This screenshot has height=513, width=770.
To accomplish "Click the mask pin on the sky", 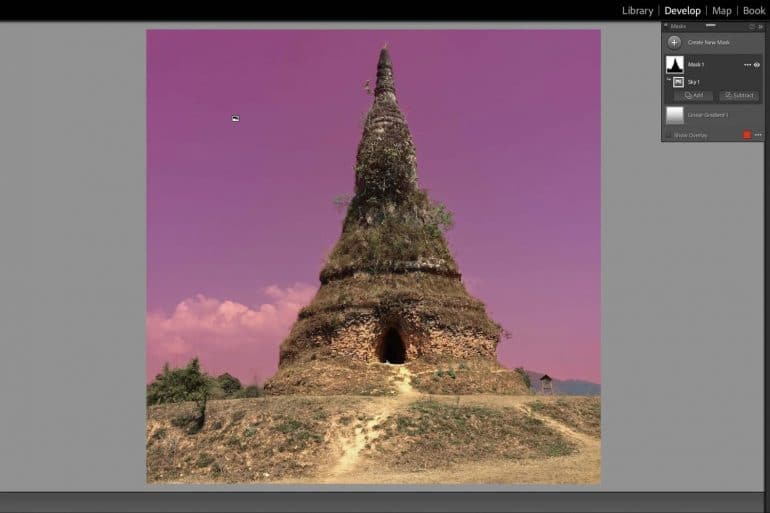I will [235, 118].
